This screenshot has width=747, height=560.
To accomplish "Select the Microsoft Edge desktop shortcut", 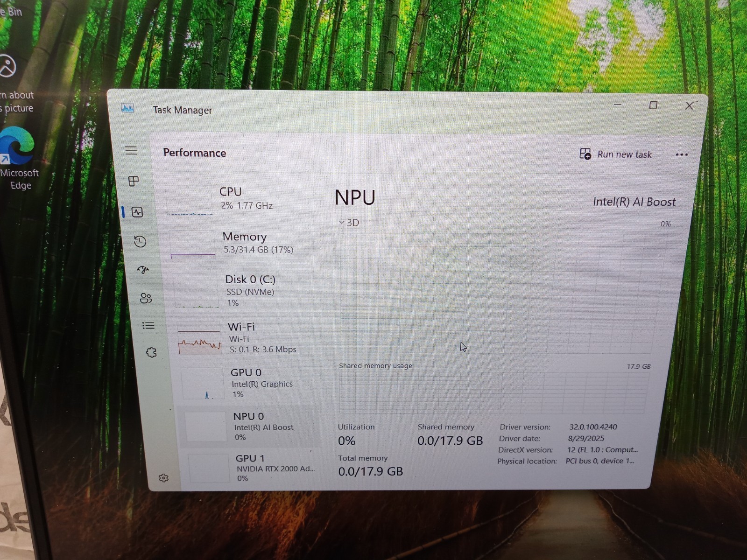I will click(x=19, y=159).
